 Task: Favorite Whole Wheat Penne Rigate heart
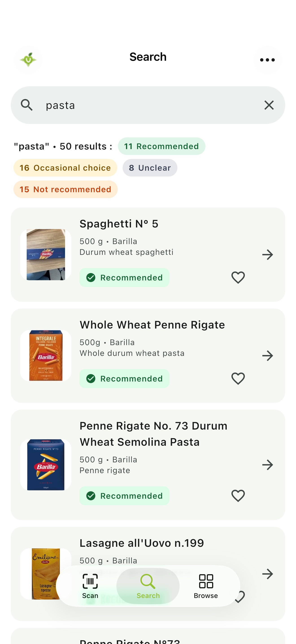(238, 379)
